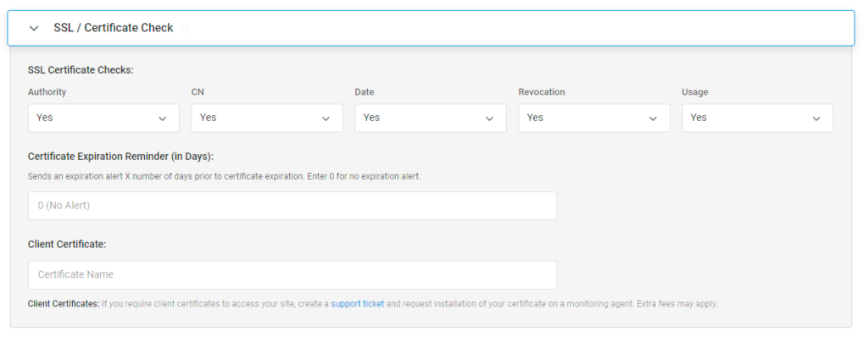Click the SSL / Certificate Check header title

coord(114,28)
